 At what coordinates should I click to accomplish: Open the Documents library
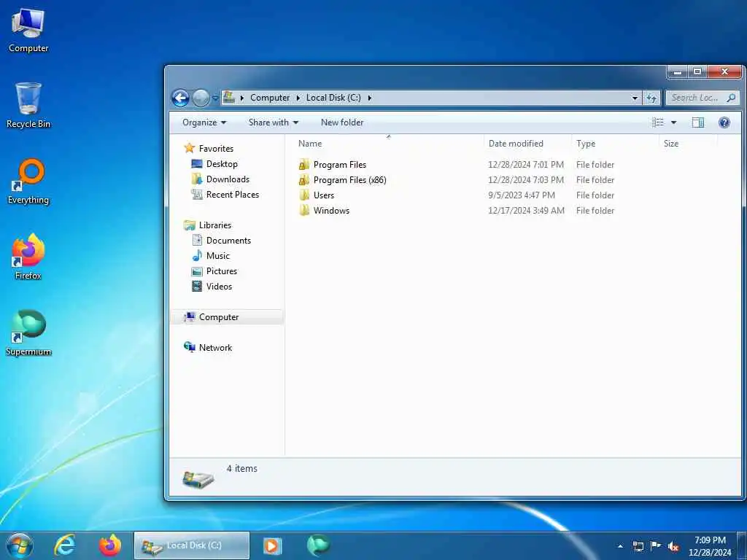point(228,241)
